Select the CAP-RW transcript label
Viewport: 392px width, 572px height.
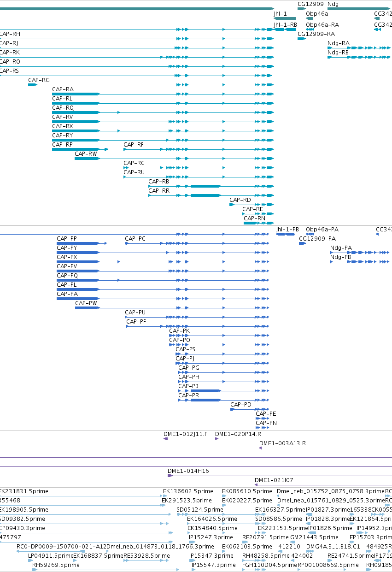click(86, 154)
